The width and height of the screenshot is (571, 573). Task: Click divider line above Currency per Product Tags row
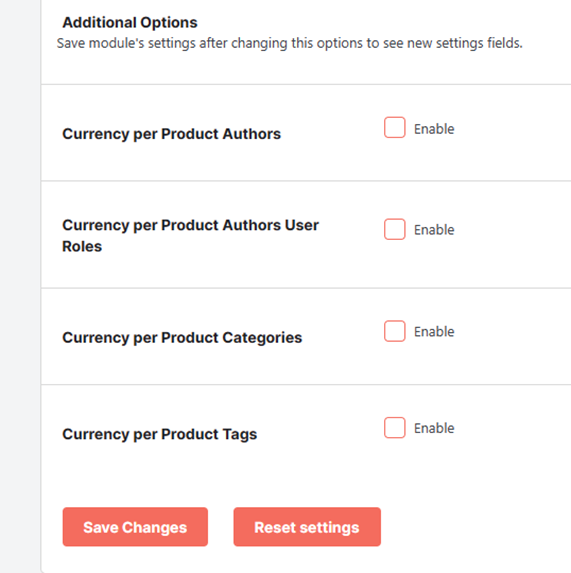(306, 384)
